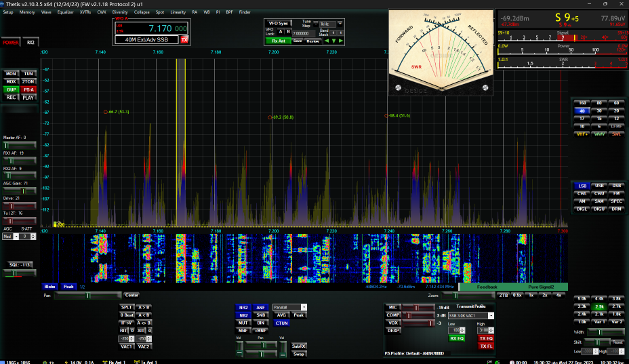Image resolution: width=629 pixels, height=364 pixels.
Task: Select the VHF+ band button
Action: pos(582,134)
